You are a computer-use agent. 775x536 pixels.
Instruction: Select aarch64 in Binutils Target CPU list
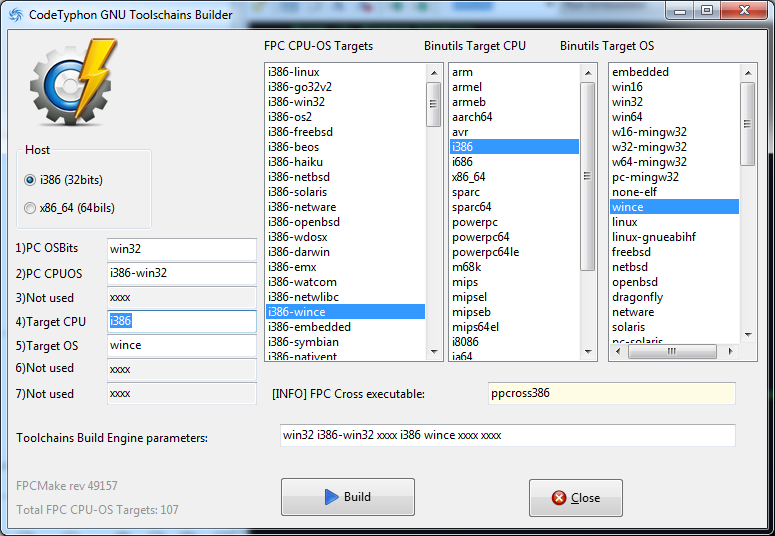[x=515, y=117]
